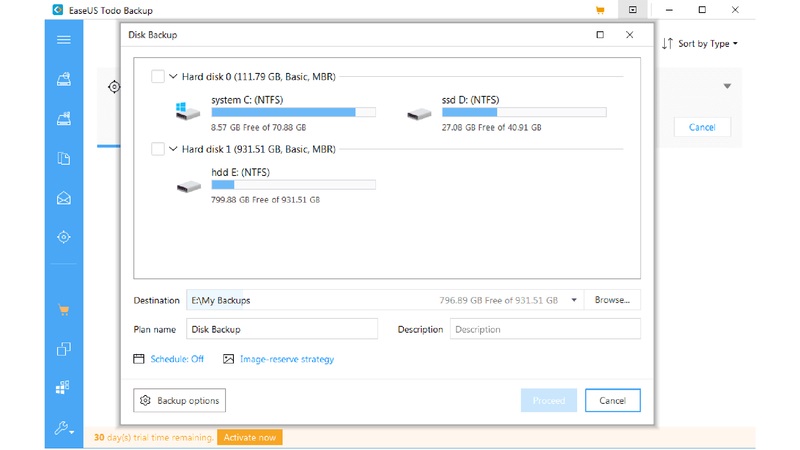
Task: Select the hdd E: (NTFS) label
Action: point(240,172)
